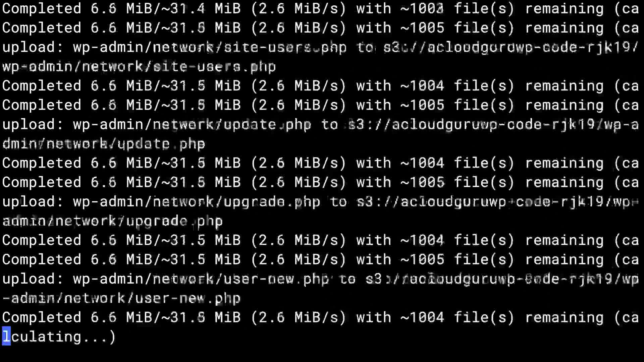Viewport: 644px width, 362px height.
Task: Click the wrapped "-admin/network/user-new.php" text
Action: coord(121,298)
